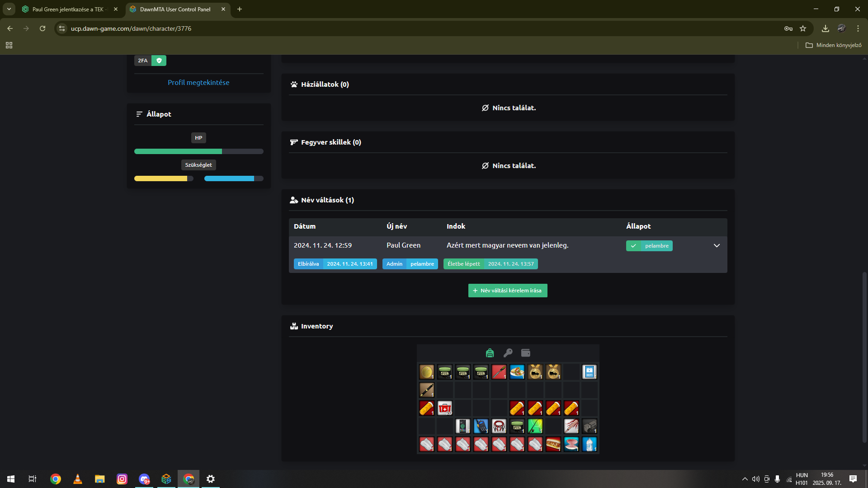Click the fishing rod inventory item

(x=535, y=426)
